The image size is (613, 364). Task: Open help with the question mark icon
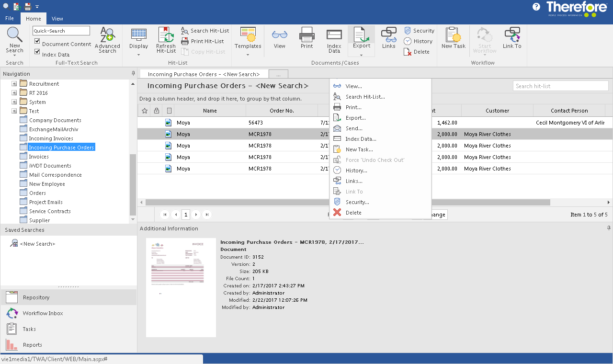coord(536,7)
